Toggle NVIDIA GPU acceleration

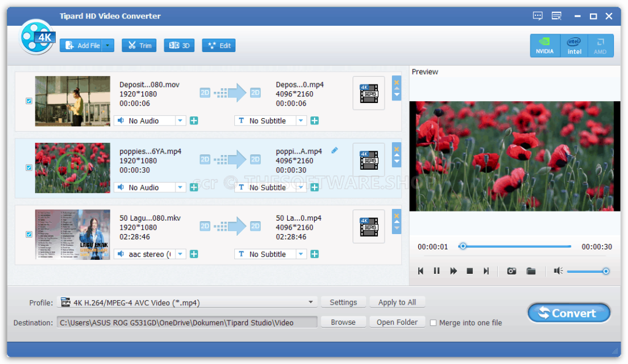click(545, 45)
